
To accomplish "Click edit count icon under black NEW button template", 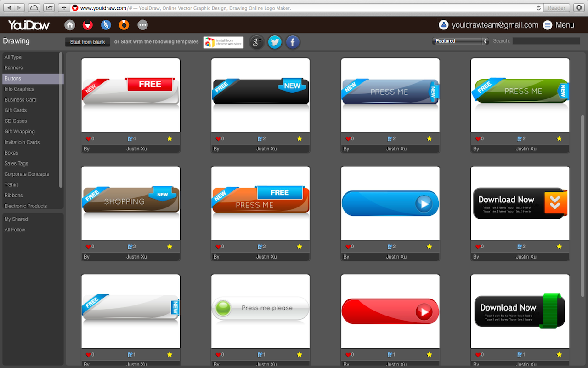I will pyautogui.click(x=260, y=138).
